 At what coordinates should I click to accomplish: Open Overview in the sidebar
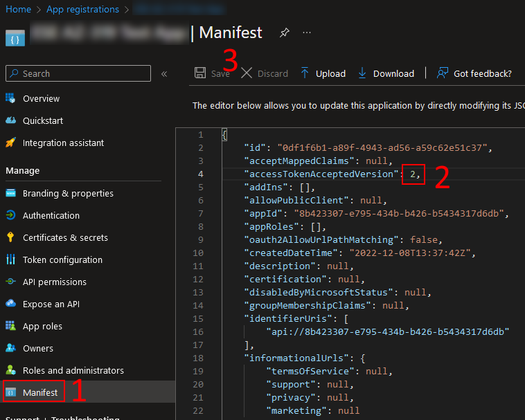coord(41,98)
